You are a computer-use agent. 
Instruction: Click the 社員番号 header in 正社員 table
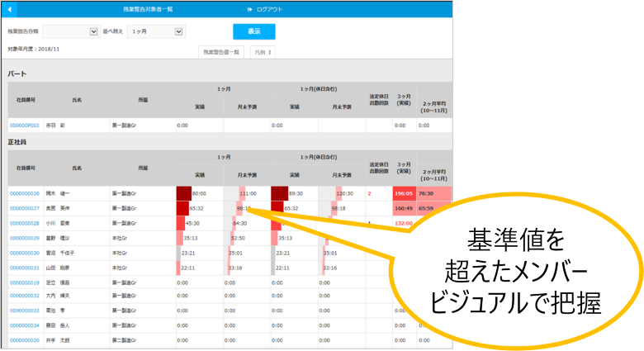click(x=26, y=168)
